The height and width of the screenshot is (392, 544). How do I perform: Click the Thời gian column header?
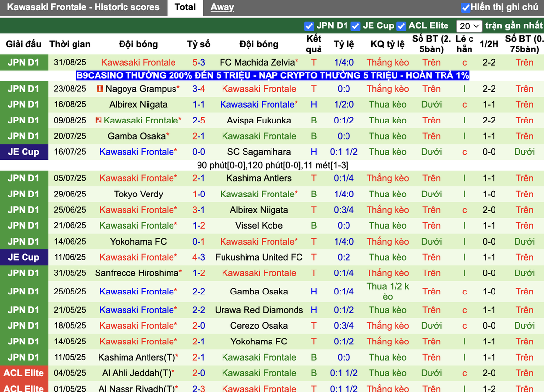(70, 44)
